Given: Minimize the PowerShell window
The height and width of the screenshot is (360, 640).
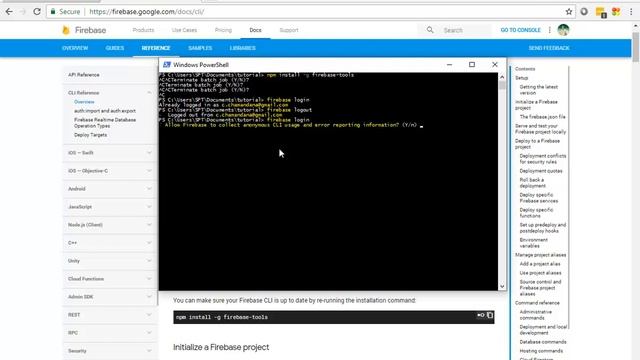Looking at the screenshot, I should [449, 64].
